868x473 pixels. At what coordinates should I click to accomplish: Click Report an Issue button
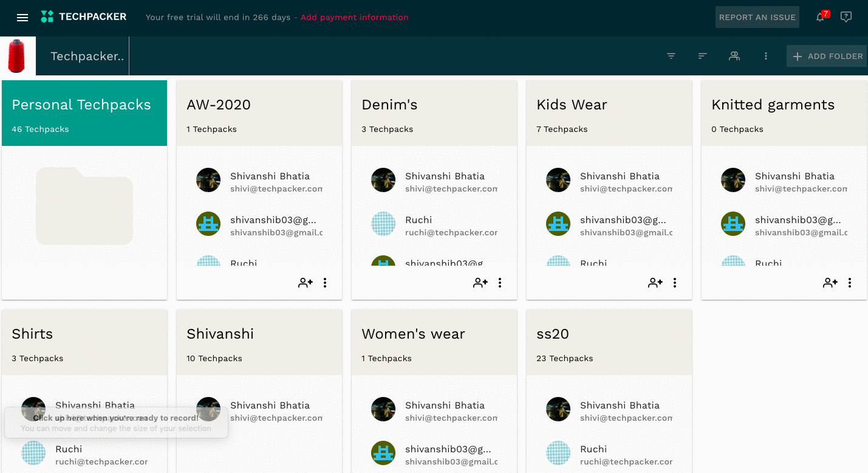[757, 17]
